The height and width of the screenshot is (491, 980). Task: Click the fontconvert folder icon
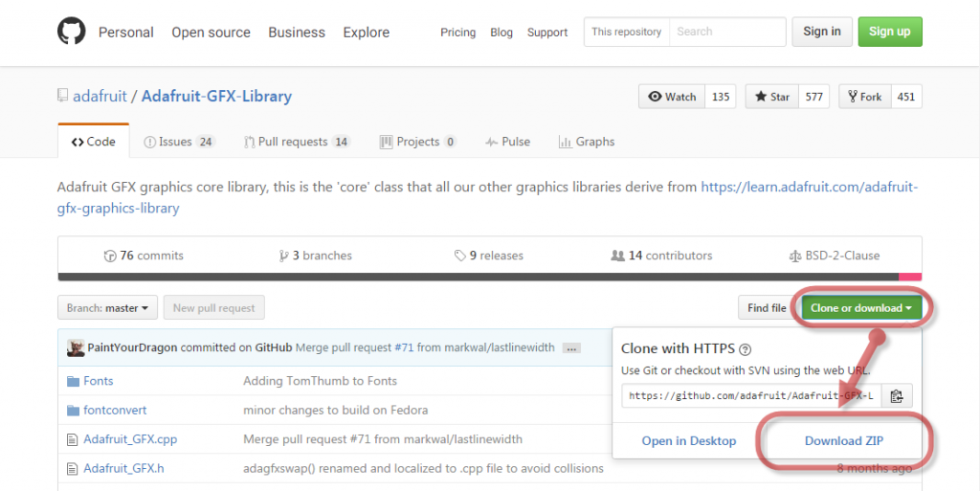click(x=73, y=411)
